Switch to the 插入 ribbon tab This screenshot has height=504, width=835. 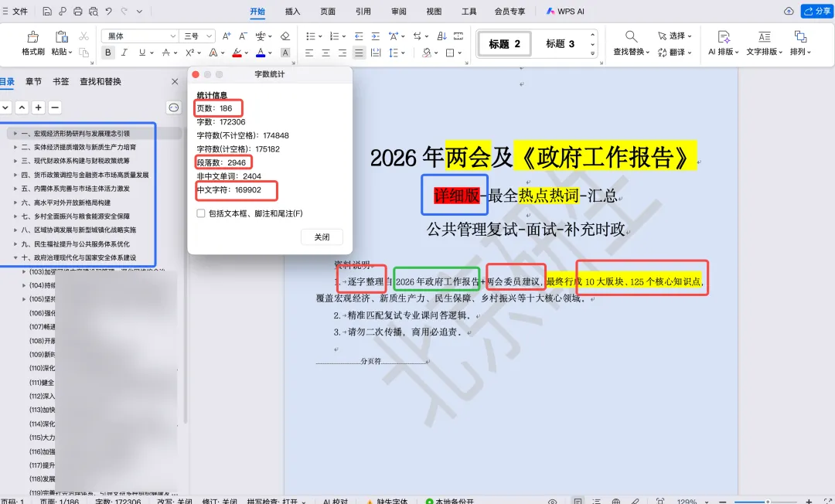(292, 11)
